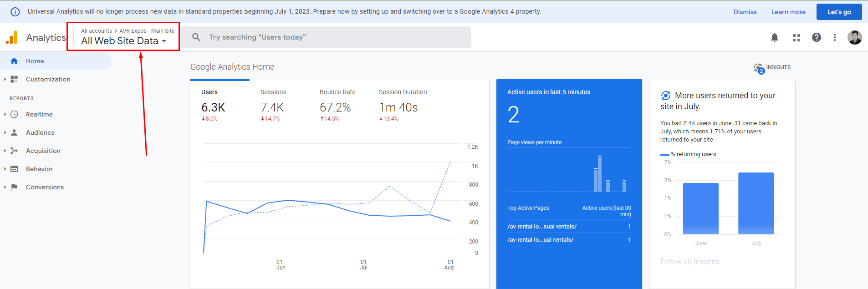Select the Sessions metric tab
Image resolution: width=868 pixels, height=289 pixels.
tap(279, 105)
